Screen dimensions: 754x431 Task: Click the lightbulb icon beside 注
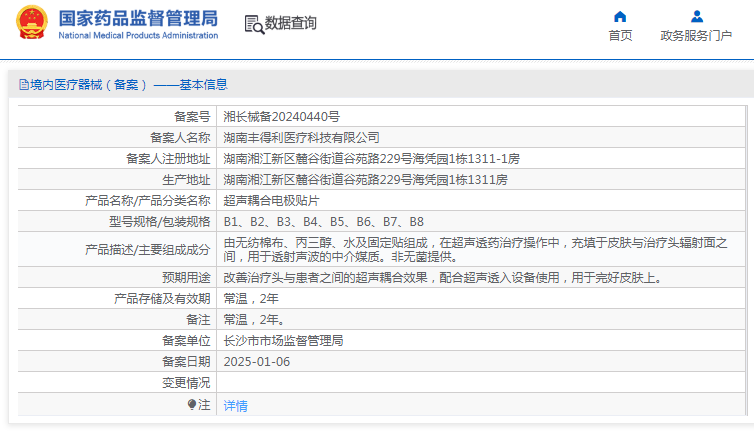point(192,404)
